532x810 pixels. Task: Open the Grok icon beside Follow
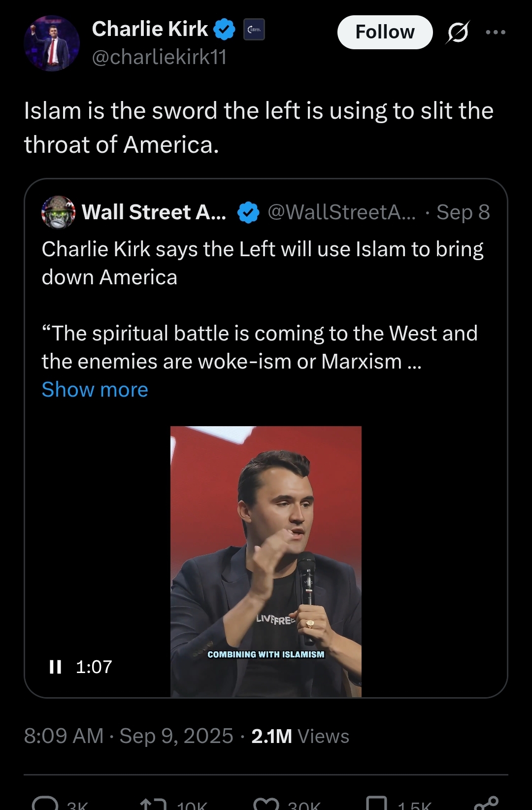click(x=458, y=33)
